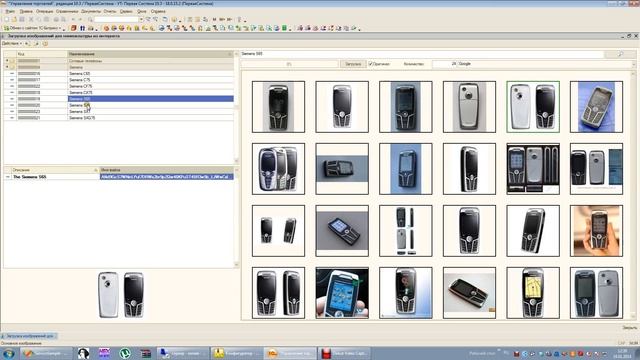Click the Закрыть button at bottom right
The height and width of the screenshot is (360, 640).
tap(629, 327)
